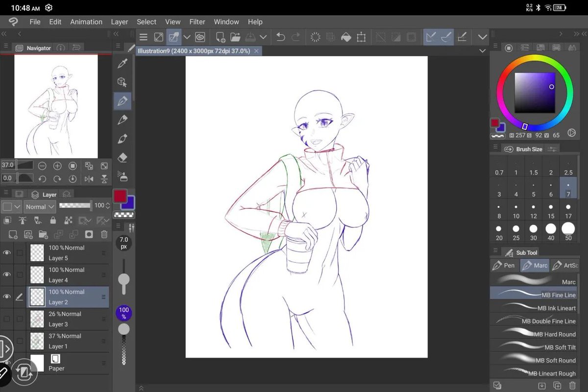Viewport: 588px width, 392px height.
Task: Open the lock layer icon in Layer panel
Action: pos(53,220)
